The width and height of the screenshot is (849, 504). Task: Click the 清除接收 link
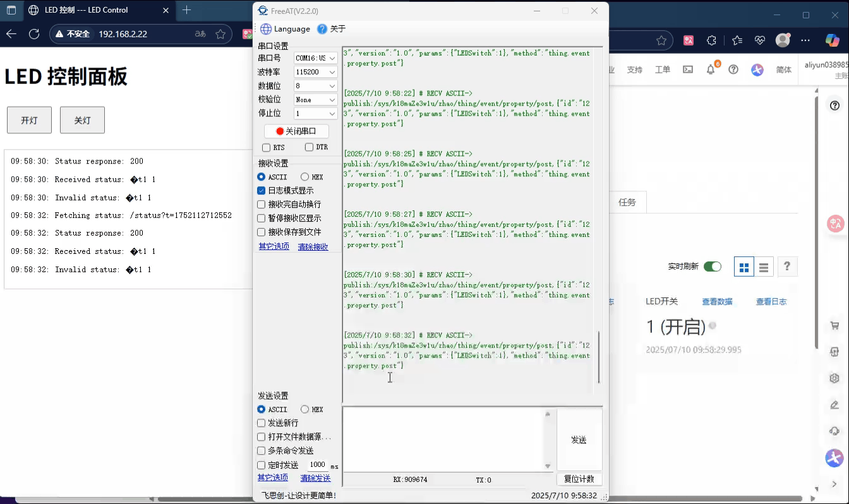click(x=313, y=247)
